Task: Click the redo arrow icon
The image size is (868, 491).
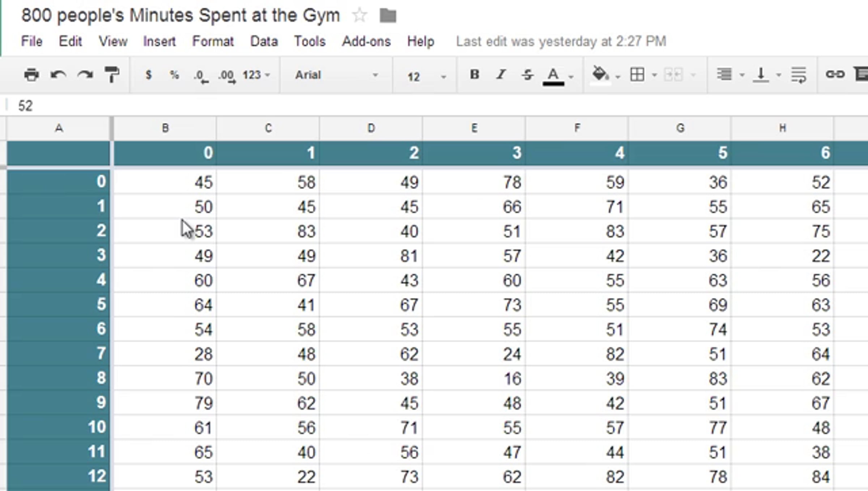Action: pyautogui.click(x=85, y=75)
